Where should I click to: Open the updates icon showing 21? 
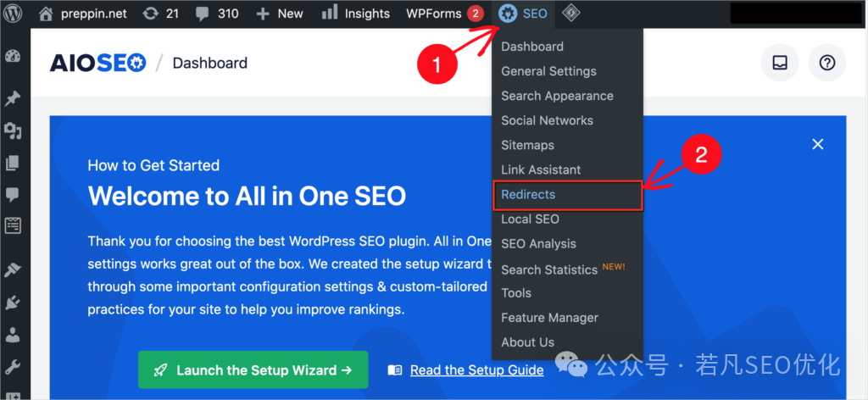(160, 14)
